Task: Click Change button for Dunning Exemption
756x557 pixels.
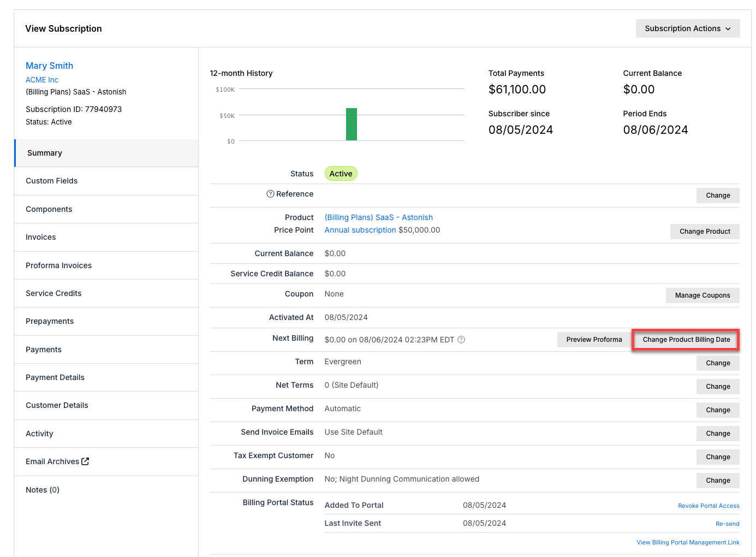Action: point(718,481)
